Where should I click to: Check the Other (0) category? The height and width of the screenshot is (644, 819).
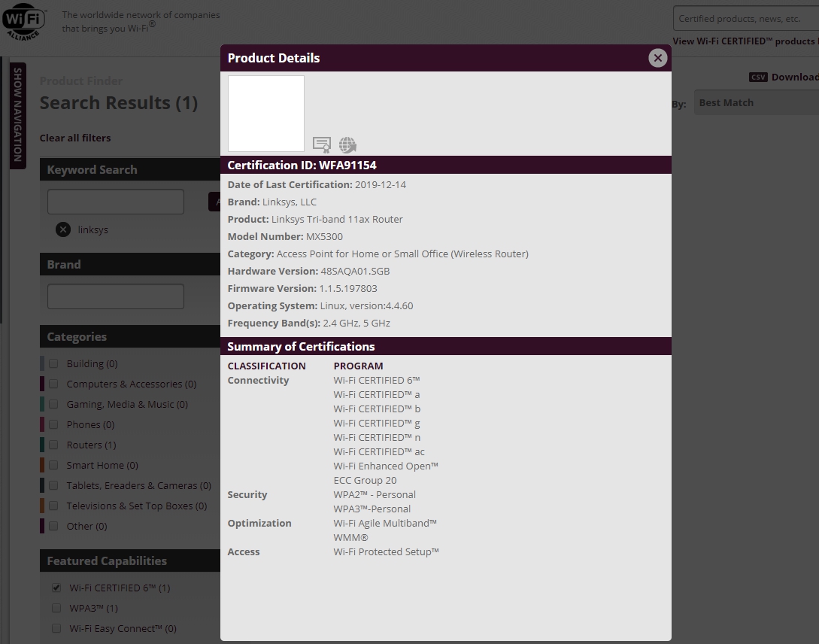pyautogui.click(x=53, y=526)
